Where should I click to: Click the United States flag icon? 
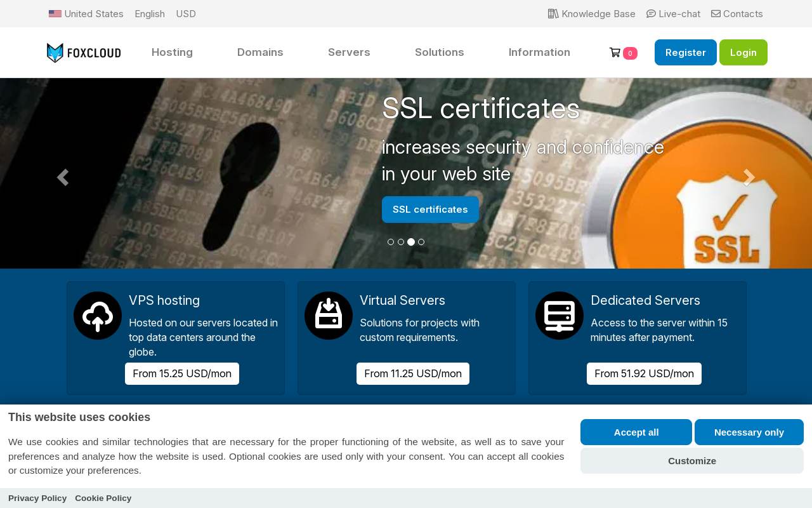(55, 14)
